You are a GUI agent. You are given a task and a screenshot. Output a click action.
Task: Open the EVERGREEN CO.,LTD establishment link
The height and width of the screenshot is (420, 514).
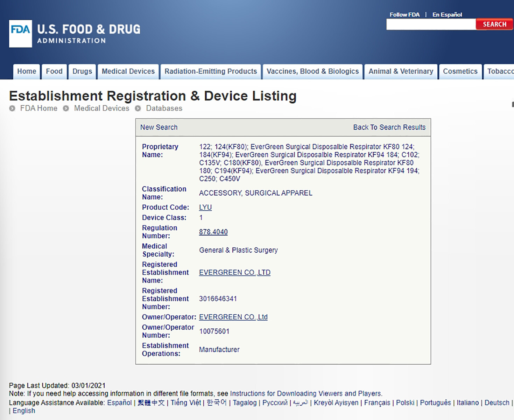tap(235, 272)
